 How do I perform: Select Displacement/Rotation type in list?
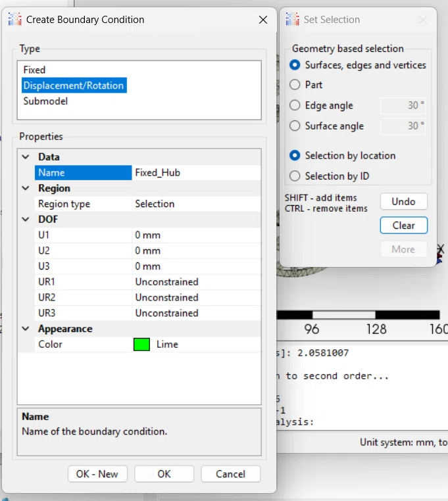[74, 85]
